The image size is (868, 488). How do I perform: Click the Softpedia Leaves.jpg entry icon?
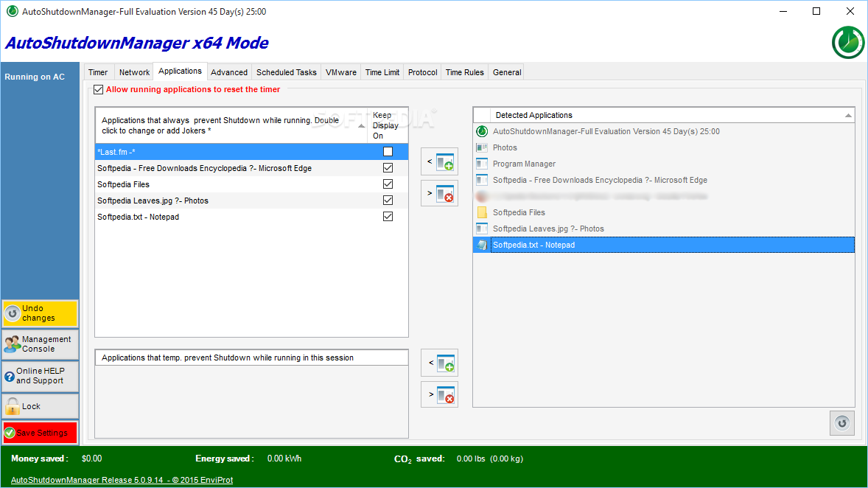[482, 229]
